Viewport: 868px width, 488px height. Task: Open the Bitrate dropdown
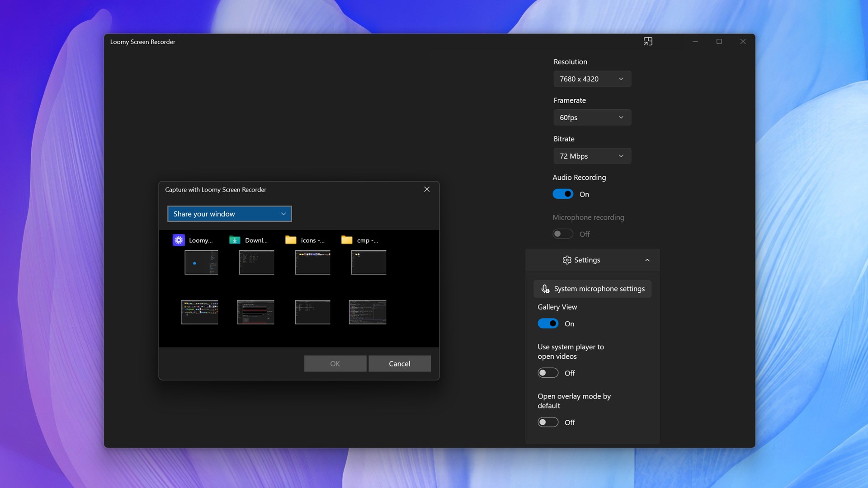point(592,155)
